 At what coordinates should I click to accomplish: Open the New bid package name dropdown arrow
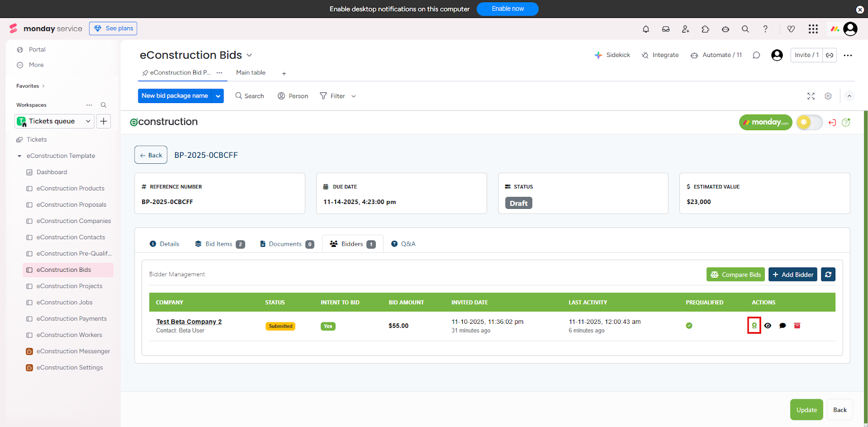point(218,96)
